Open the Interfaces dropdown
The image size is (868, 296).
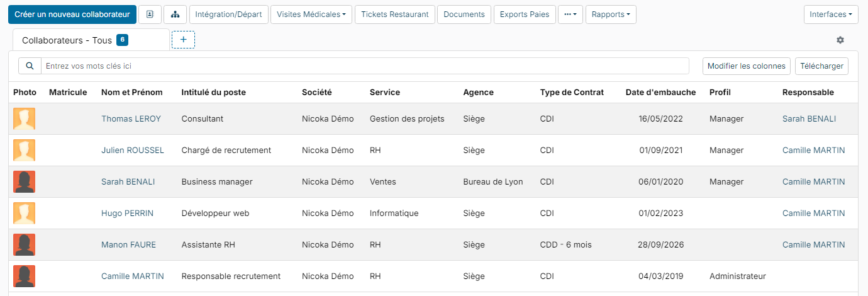click(x=831, y=14)
